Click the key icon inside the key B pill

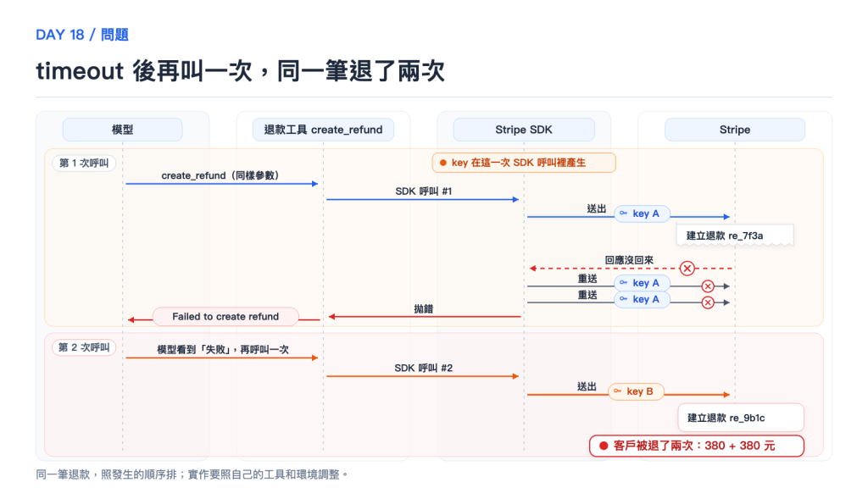(x=617, y=391)
